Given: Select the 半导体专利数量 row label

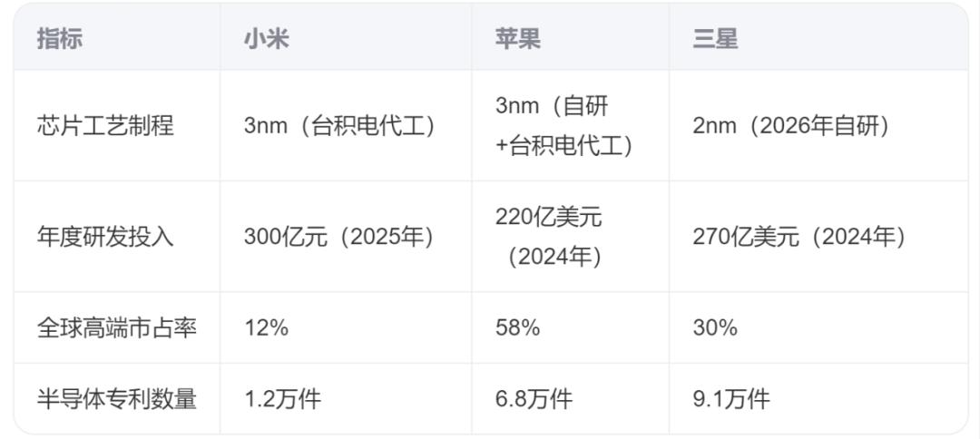Looking at the screenshot, I should pyautogui.click(x=117, y=399).
